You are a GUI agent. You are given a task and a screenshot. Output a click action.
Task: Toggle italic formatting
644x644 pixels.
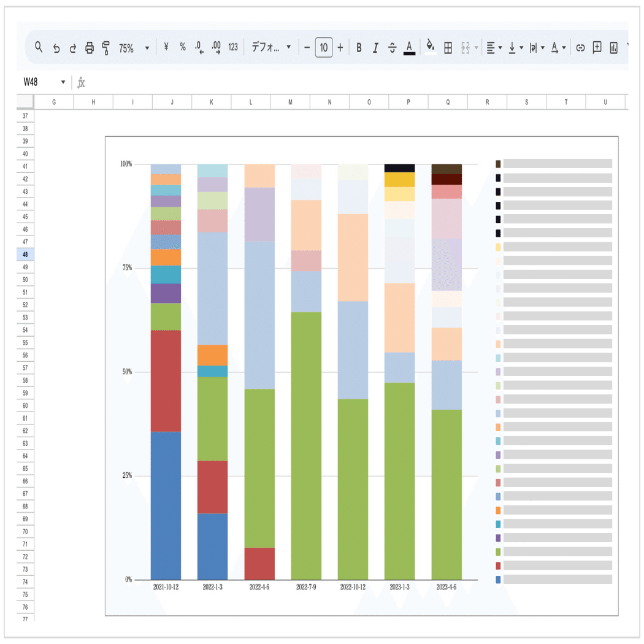coord(375,48)
